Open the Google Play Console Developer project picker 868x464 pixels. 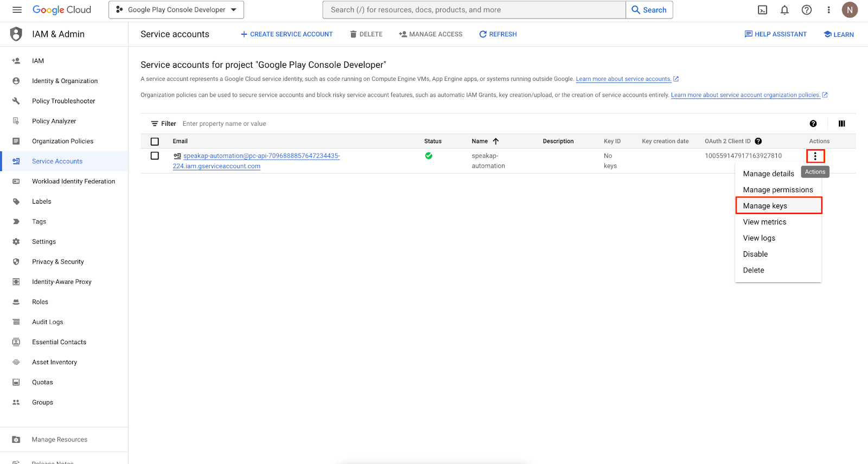(176, 10)
